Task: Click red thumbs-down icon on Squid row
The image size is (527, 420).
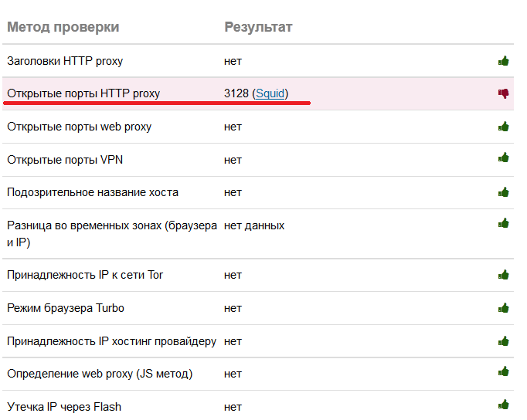Action: pyautogui.click(x=503, y=93)
